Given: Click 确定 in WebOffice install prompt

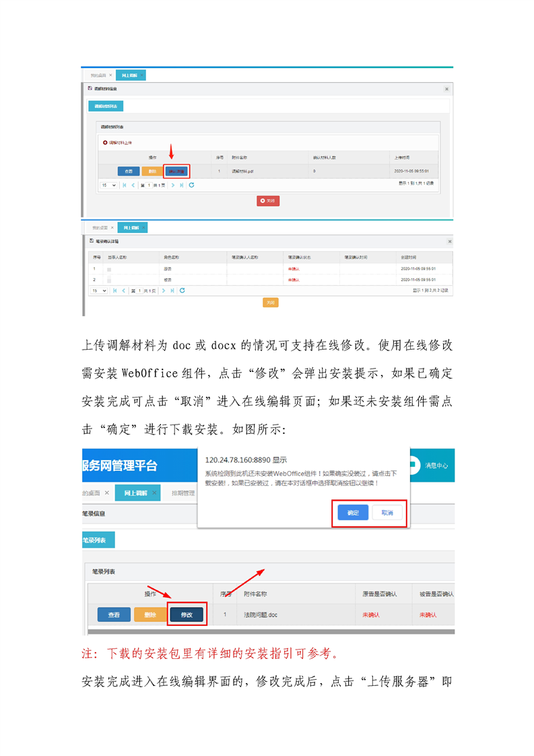Looking at the screenshot, I should coord(353,513).
